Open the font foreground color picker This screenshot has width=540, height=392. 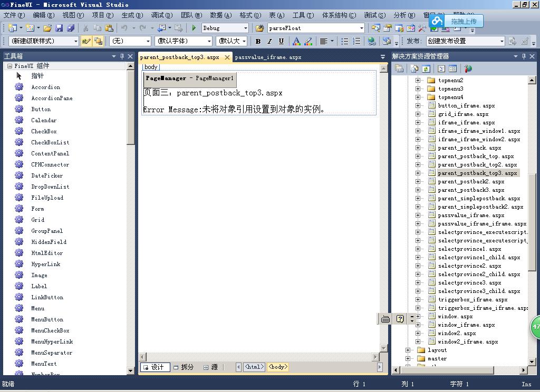(x=296, y=41)
